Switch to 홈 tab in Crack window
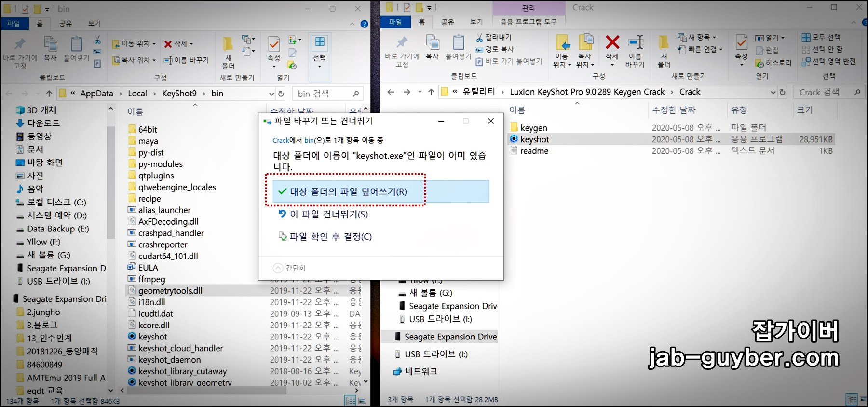 click(x=422, y=22)
